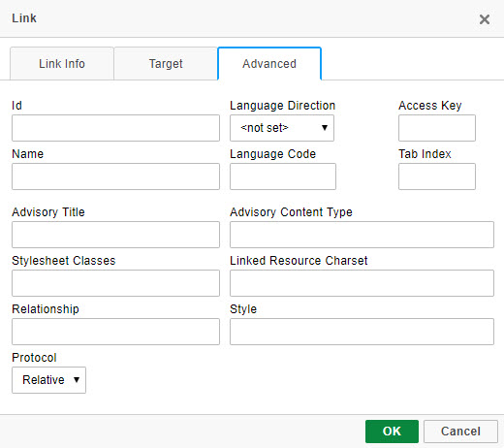Click the Name text field
504x448 pixels.
[115, 176]
